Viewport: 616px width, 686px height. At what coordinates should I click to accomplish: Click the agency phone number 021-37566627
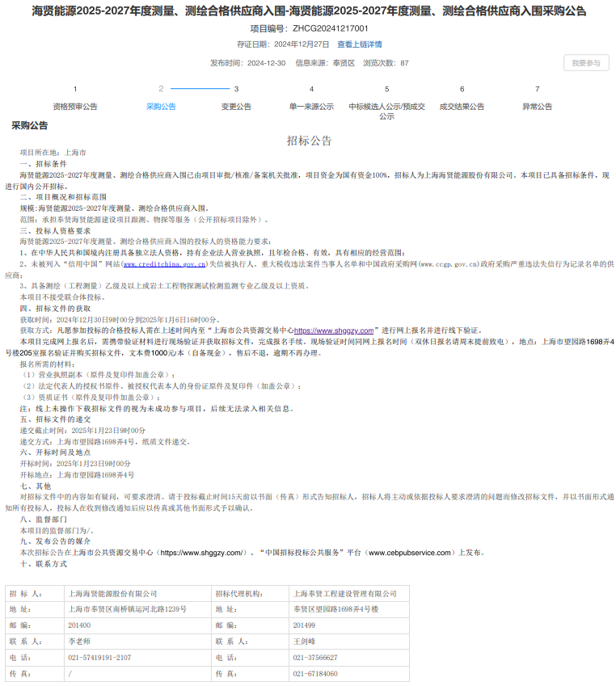(x=315, y=657)
